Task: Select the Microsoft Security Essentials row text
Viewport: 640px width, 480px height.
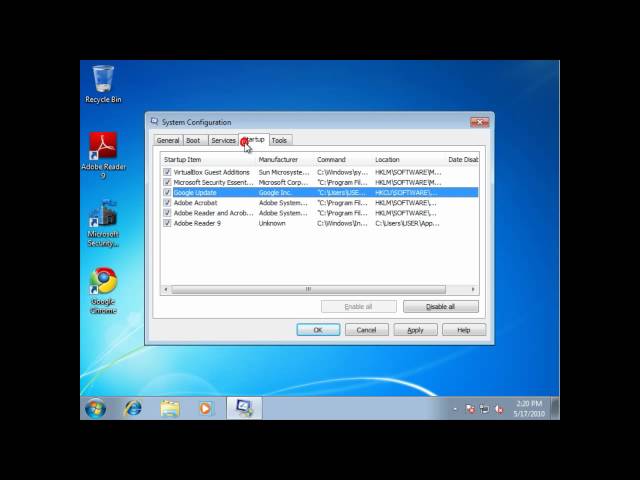Action: click(213, 182)
